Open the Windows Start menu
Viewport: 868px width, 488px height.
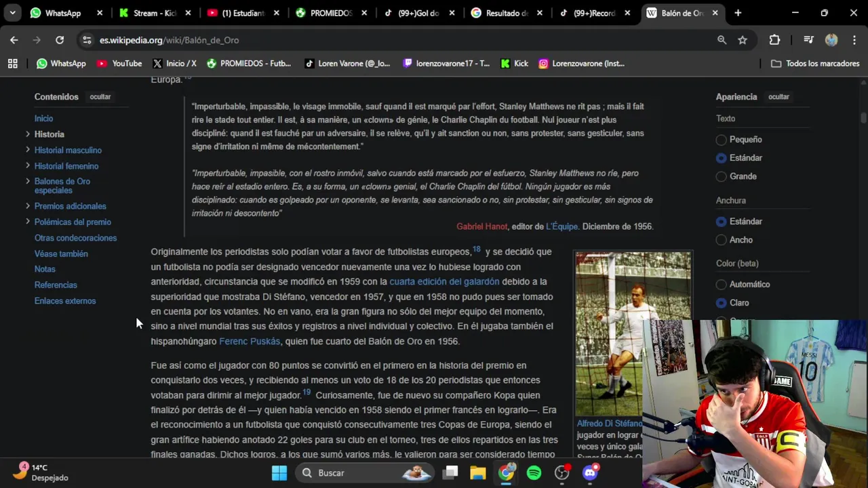pyautogui.click(x=279, y=473)
